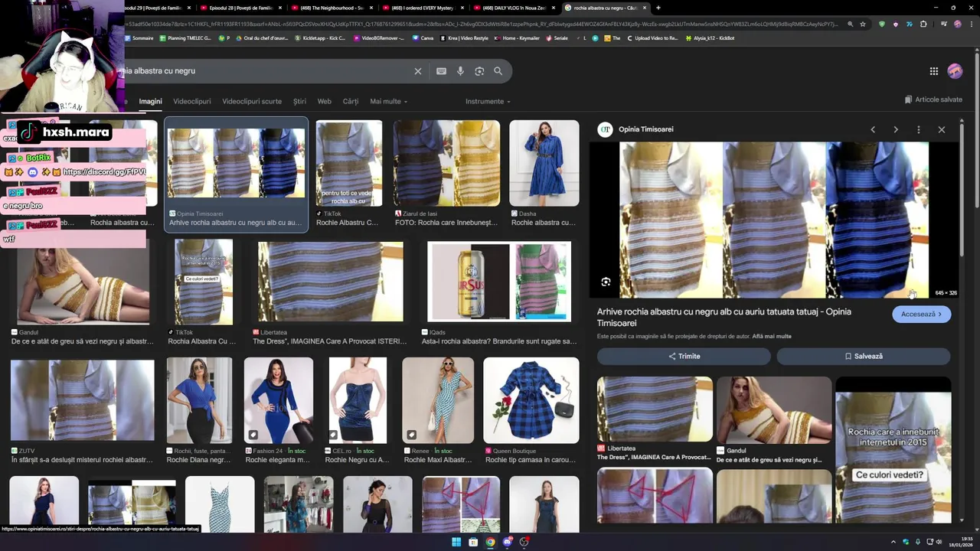The height and width of the screenshot is (551, 980).
Task: Start voice search with the microphone icon
Action: click(460, 71)
